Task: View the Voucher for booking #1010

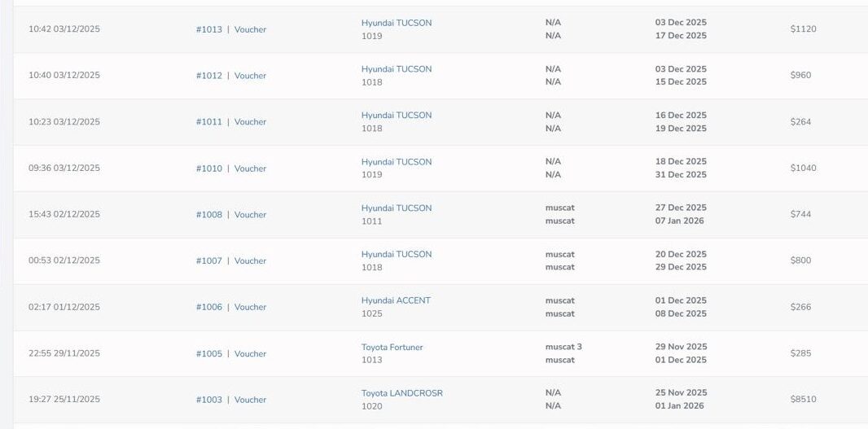Action: point(250,169)
